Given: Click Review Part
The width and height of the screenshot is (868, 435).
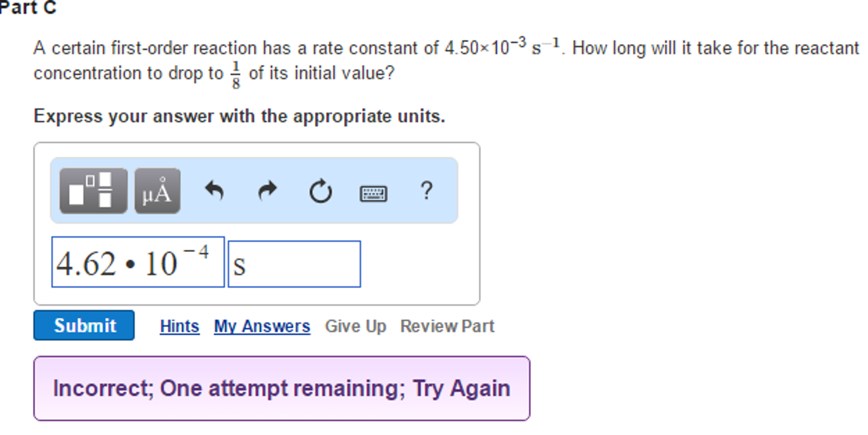Looking at the screenshot, I should pos(447,326).
